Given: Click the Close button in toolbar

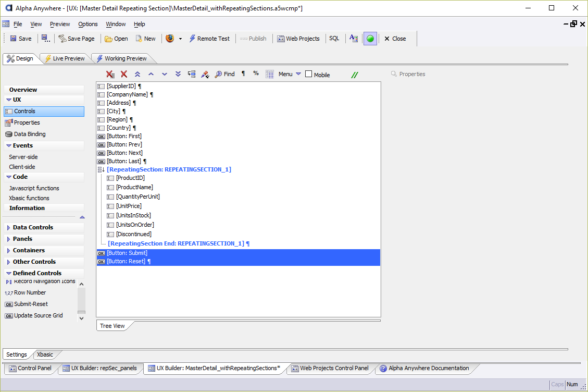Looking at the screenshot, I should [395, 39].
